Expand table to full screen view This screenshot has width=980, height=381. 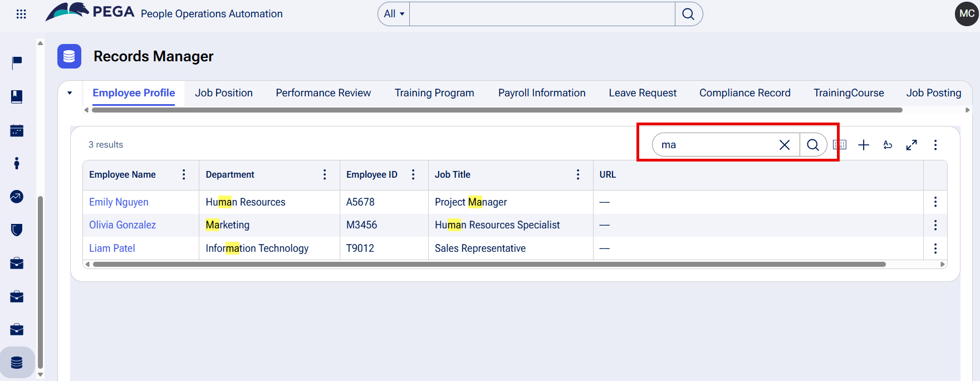912,145
